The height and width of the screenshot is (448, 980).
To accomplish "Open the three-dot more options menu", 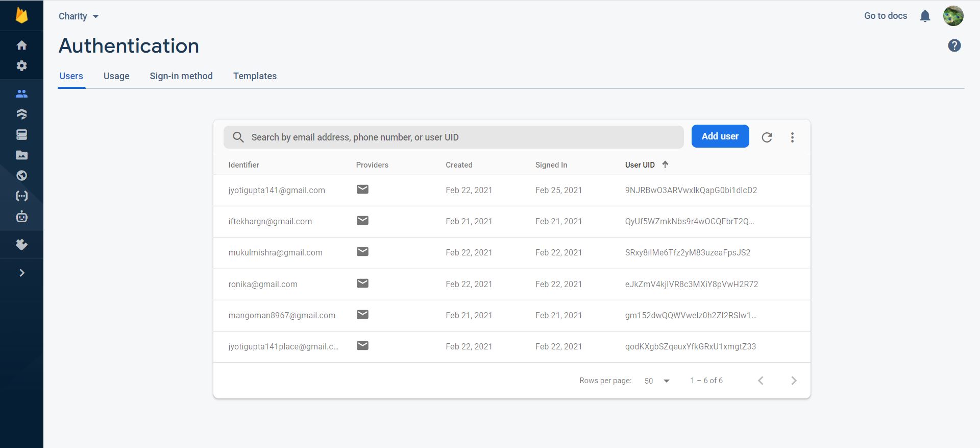I will 792,137.
